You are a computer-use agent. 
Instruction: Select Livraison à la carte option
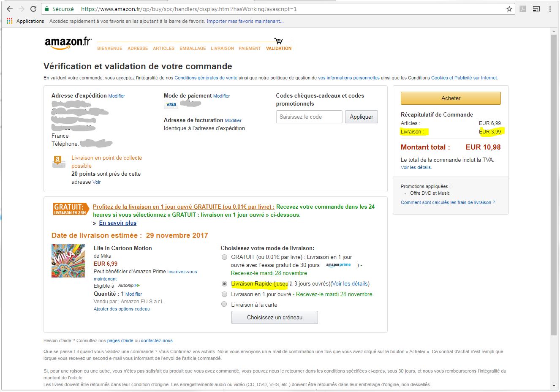pyautogui.click(x=225, y=305)
